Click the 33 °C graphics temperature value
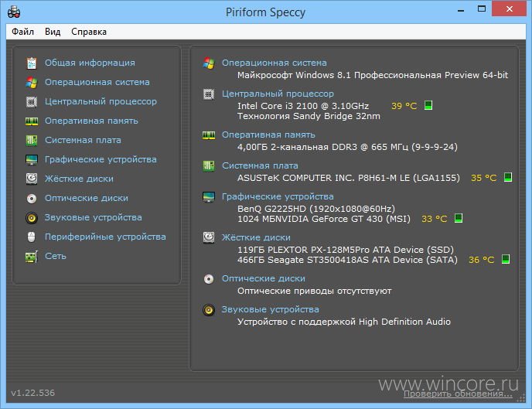 pos(434,219)
